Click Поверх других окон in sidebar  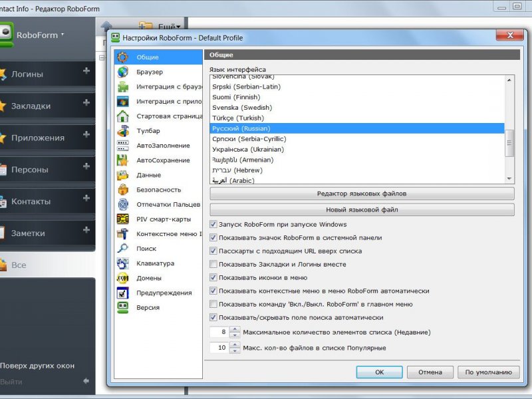tap(37, 366)
